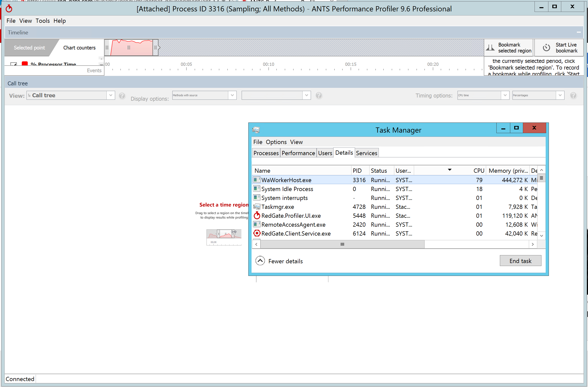Viewport: 588px width, 387px height.
Task: Click the Display options help icon
Action: (318, 96)
